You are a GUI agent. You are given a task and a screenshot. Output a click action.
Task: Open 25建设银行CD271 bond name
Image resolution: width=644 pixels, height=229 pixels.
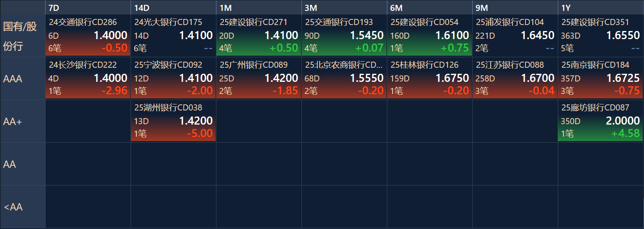click(253, 22)
